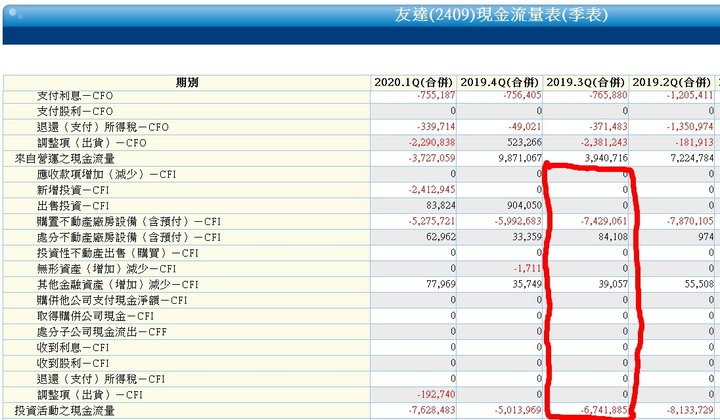The height and width of the screenshot is (420, 720).
Task: Click the row label 支付利息－CFO
Action: click(75, 96)
